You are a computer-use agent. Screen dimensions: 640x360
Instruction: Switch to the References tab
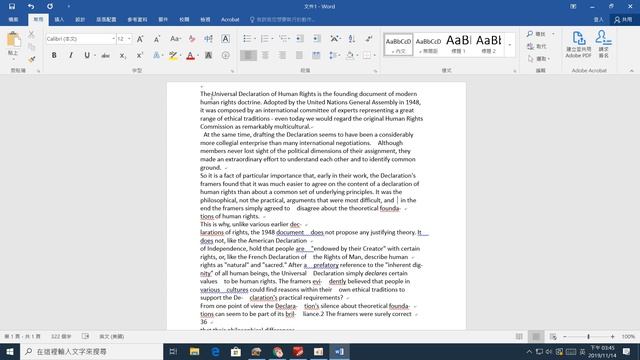(x=137, y=19)
